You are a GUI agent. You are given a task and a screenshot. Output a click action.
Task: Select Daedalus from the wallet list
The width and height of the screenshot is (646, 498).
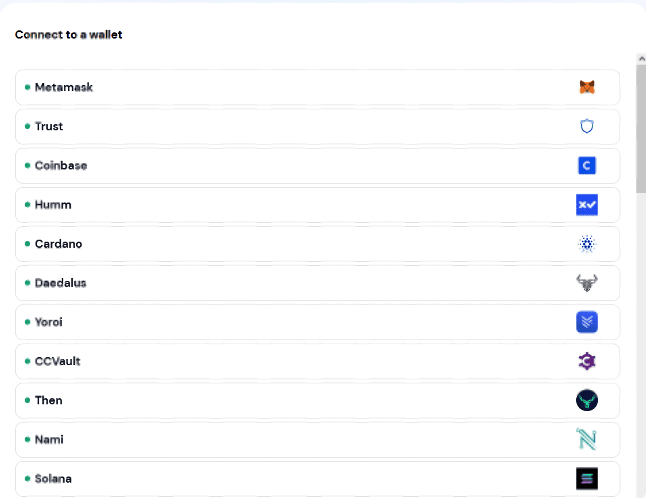(x=317, y=283)
